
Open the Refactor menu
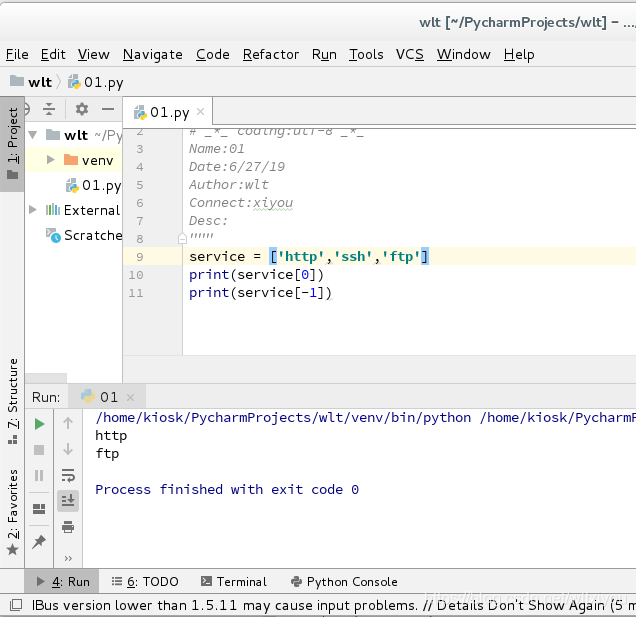[x=271, y=54]
